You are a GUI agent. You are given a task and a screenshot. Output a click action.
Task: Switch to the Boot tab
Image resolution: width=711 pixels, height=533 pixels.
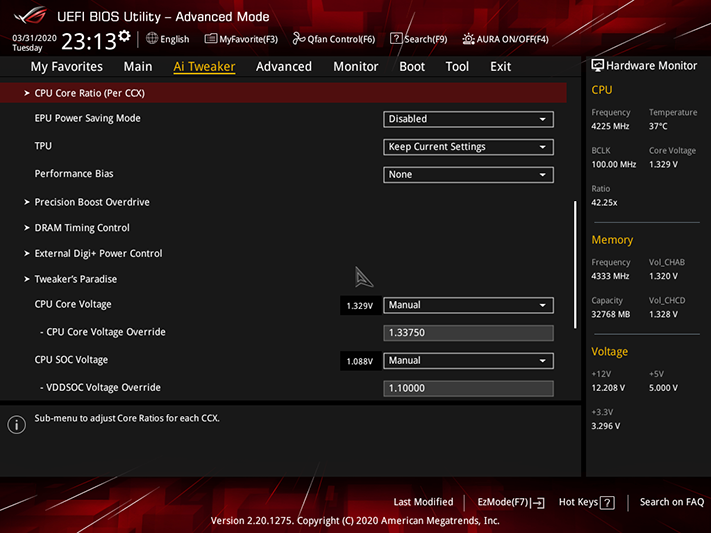[x=412, y=67]
